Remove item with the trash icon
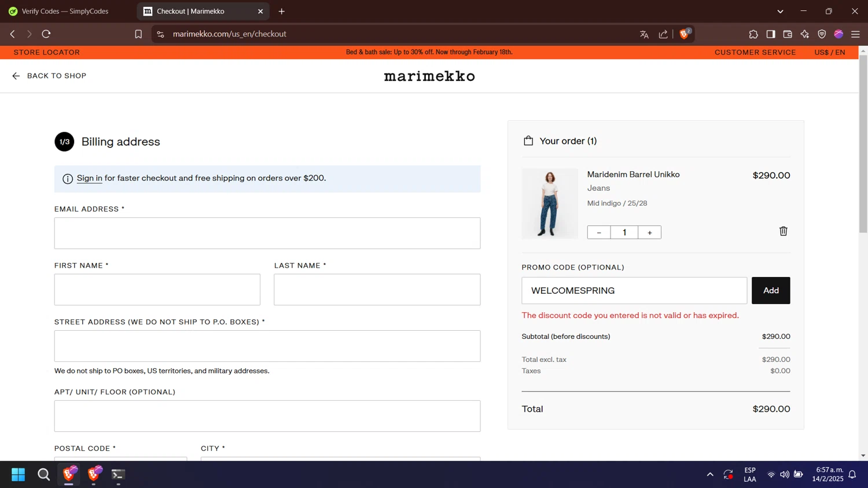Image resolution: width=868 pixels, height=488 pixels. (784, 231)
